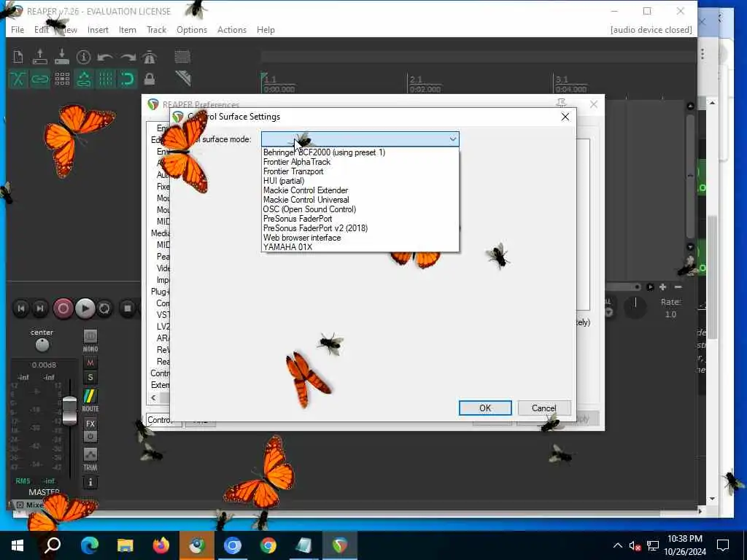Viewport: 747px width, 560px height.
Task: Click the master track info icon
Action: tap(90, 483)
